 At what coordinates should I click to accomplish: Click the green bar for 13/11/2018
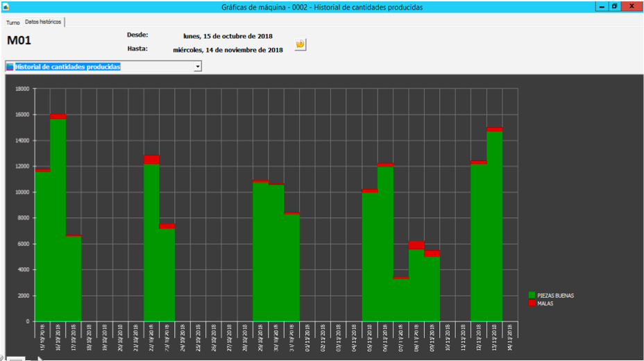click(x=494, y=229)
